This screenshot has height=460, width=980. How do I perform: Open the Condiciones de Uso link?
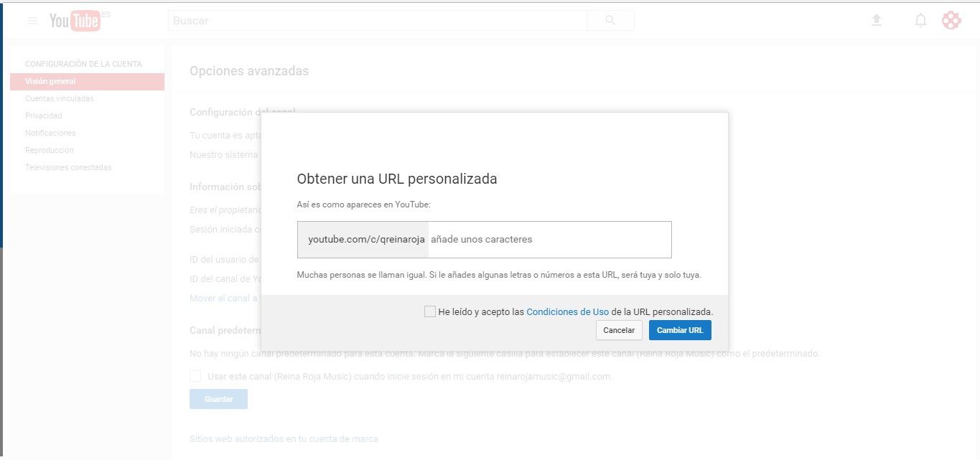point(567,312)
